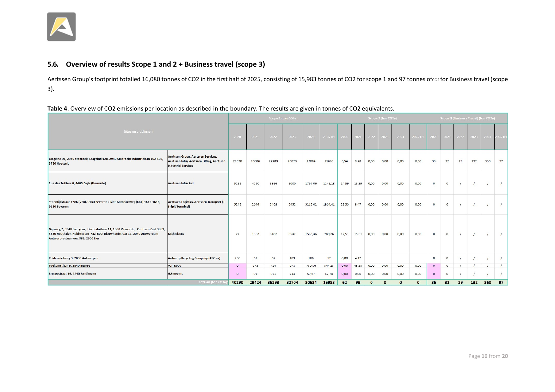Click the total value '32704'

[292, 282]
